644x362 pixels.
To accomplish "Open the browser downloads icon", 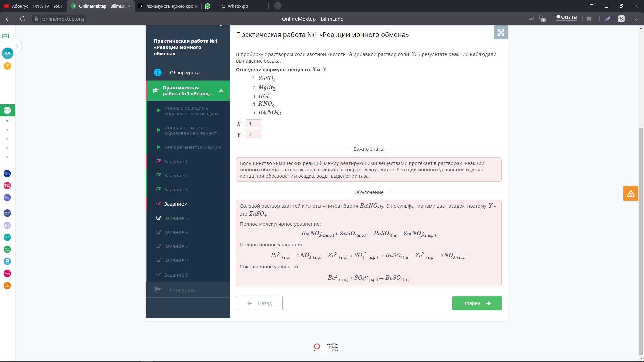I will [636, 19].
